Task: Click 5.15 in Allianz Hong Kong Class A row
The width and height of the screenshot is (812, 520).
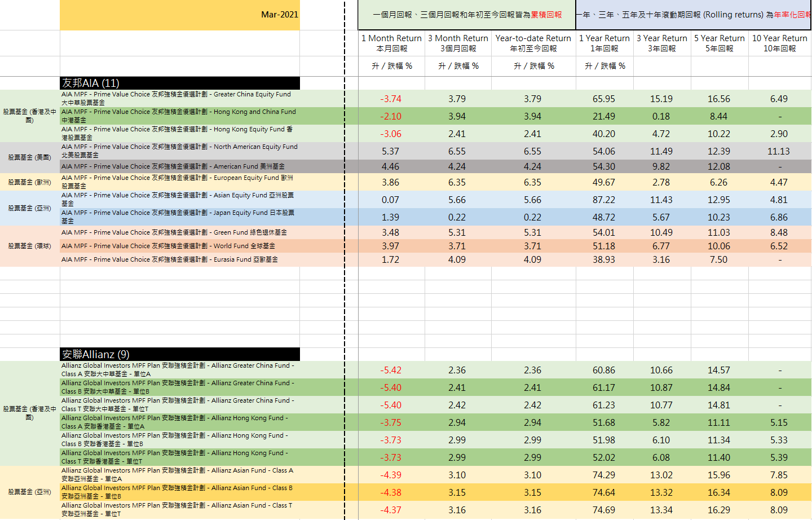Action: coord(779,422)
